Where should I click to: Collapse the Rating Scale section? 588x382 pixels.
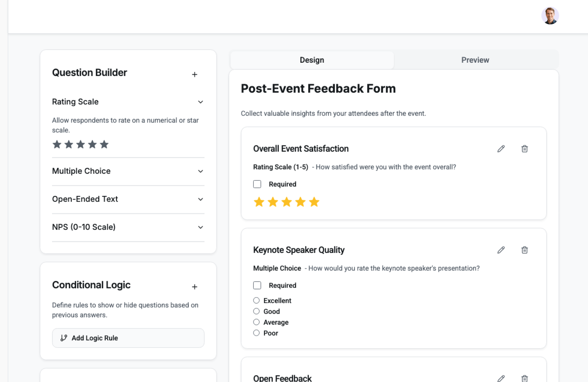click(x=201, y=102)
